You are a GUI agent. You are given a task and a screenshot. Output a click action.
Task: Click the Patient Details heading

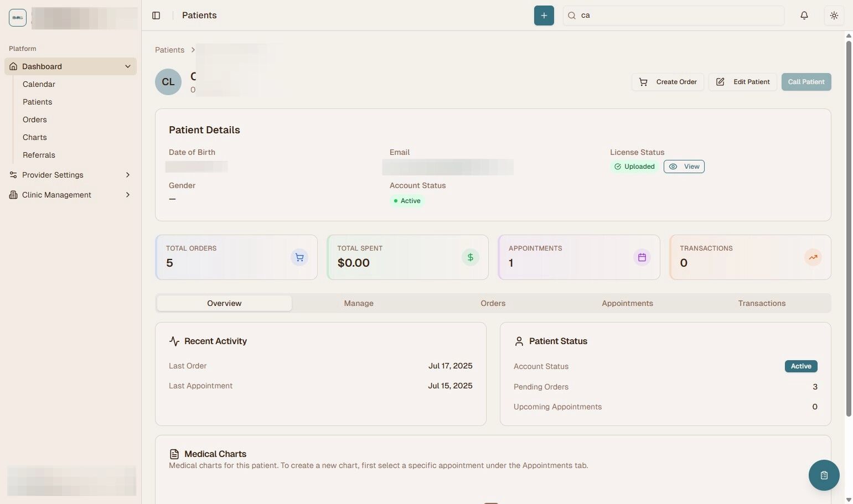tap(204, 130)
